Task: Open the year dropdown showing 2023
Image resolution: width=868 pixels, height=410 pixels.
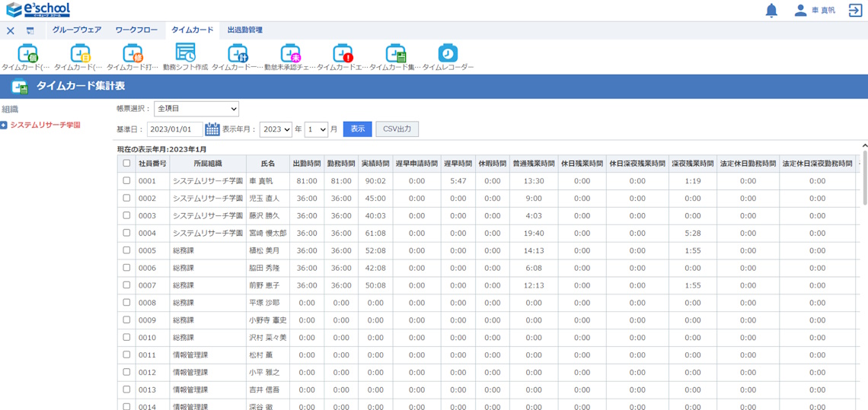Action: pyautogui.click(x=276, y=129)
